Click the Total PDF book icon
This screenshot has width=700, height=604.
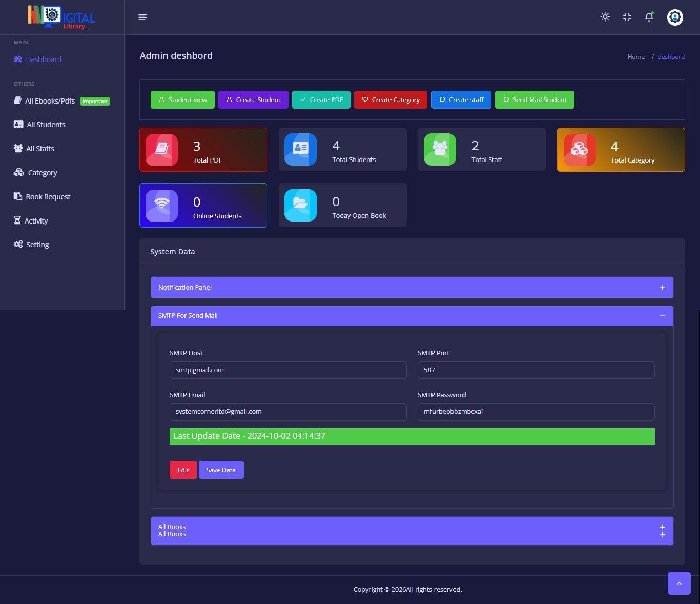[x=162, y=150]
